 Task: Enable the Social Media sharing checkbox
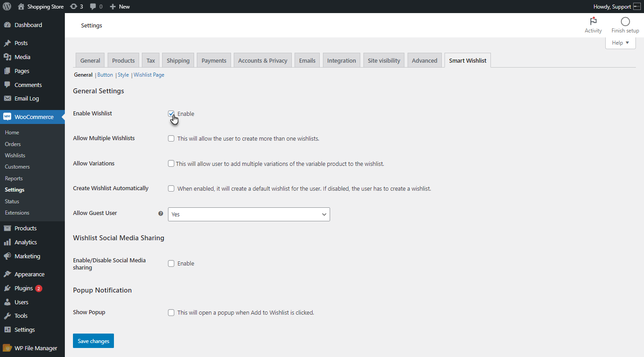tap(171, 264)
